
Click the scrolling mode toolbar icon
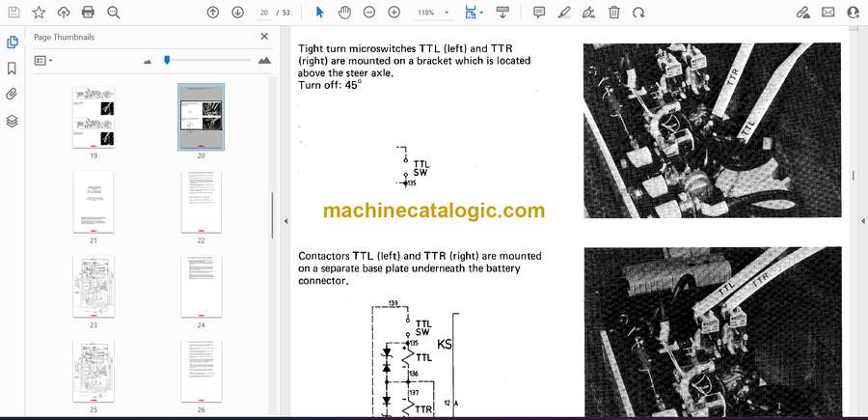[502, 13]
